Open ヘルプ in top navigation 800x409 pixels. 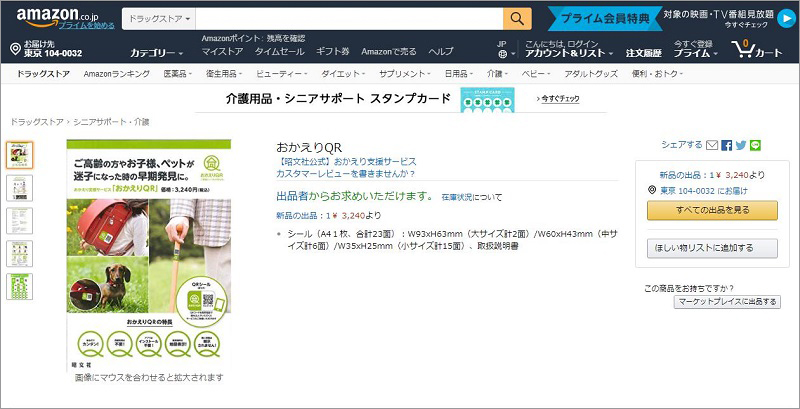tap(441, 52)
